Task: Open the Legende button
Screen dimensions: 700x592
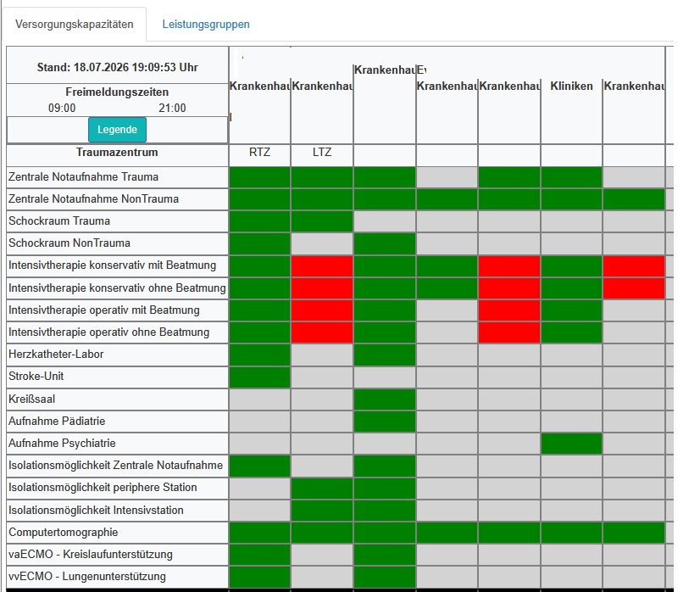Action: click(x=118, y=130)
